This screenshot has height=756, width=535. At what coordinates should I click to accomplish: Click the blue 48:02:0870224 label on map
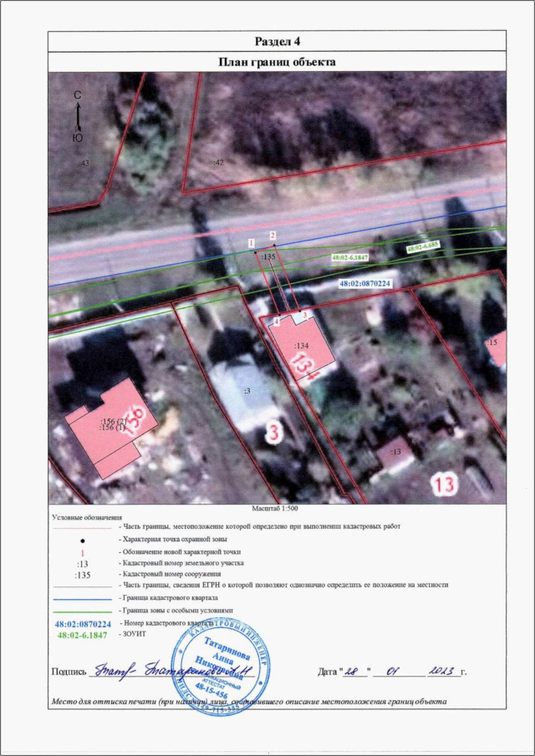tap(365, 284)
